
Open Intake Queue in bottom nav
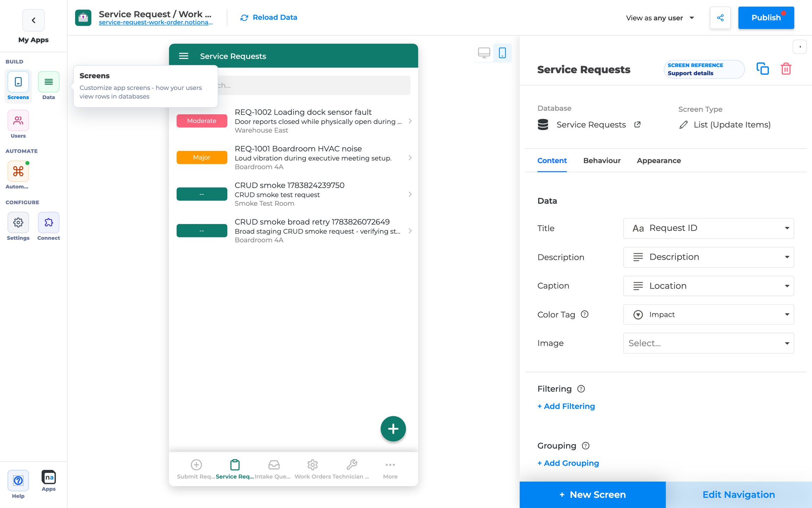(273, 469)
